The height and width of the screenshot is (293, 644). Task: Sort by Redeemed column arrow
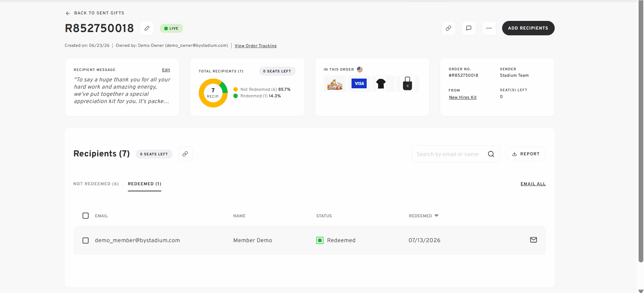coord(437,216)
